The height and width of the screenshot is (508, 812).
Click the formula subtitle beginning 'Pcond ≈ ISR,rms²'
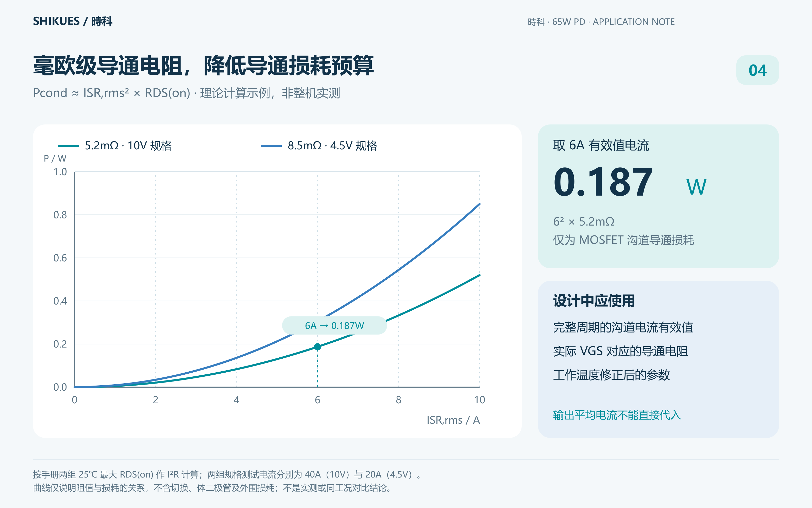tap(187, 93)
